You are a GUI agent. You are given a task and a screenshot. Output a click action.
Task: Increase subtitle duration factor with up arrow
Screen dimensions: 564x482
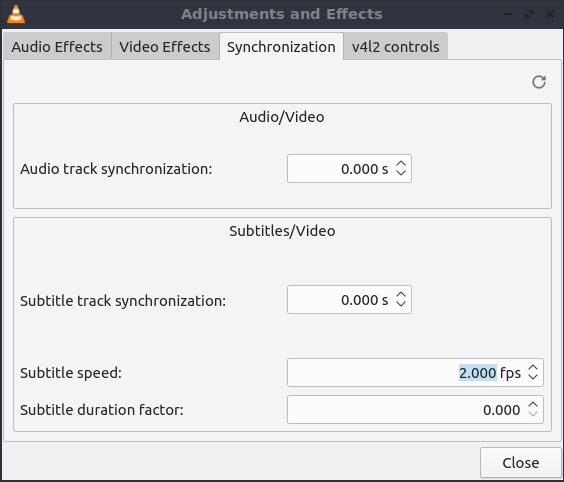(533, 405)
